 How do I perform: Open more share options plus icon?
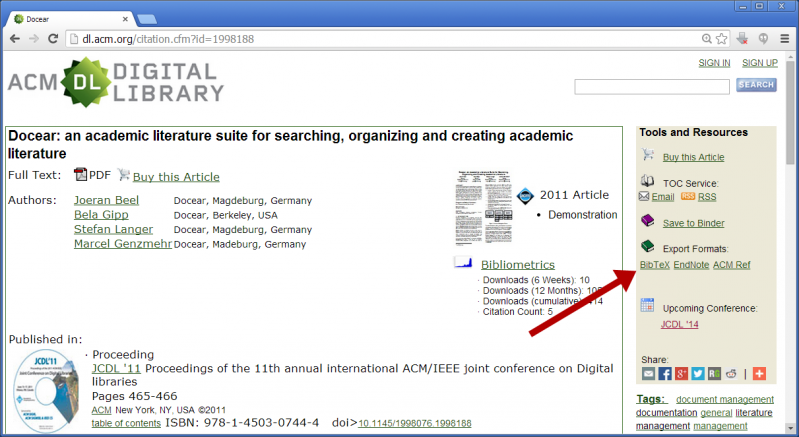(759, 374)
